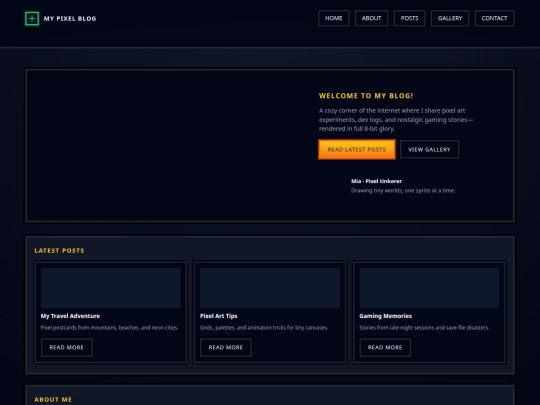Click 'Pixel postcards from mountains' description
The image size is (540, 405).
(x=110, y=328)
